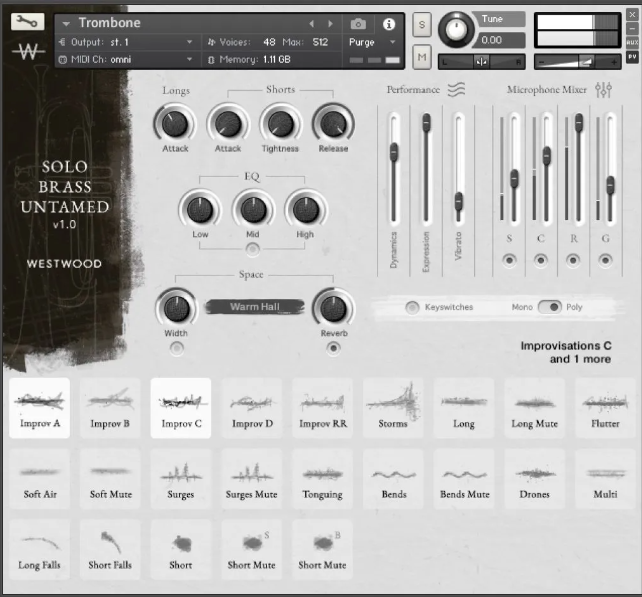This screenshot has width=642, height=597.
Task: Click the Solo S button
Action: point(422,24)
